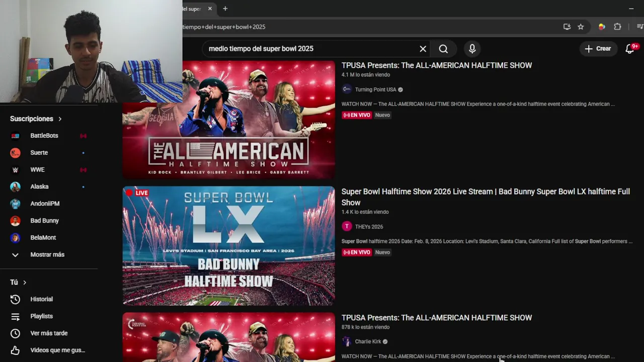
Task: Open Historial from the sidebar
Action: (x=49, y=299)
